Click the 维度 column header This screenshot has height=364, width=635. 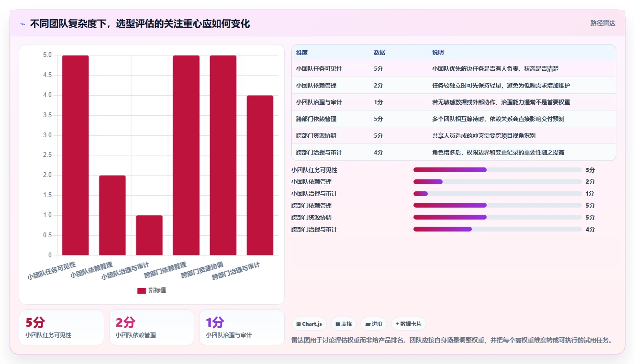[x=302, y=52]
